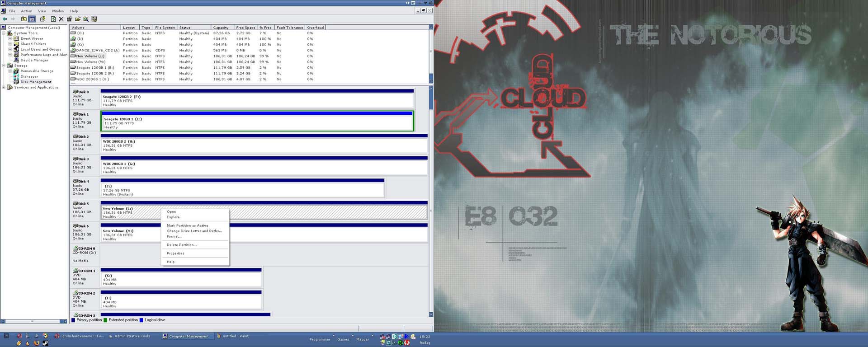Toggle the Show/Hide Console Tree icon

point(32,19)
